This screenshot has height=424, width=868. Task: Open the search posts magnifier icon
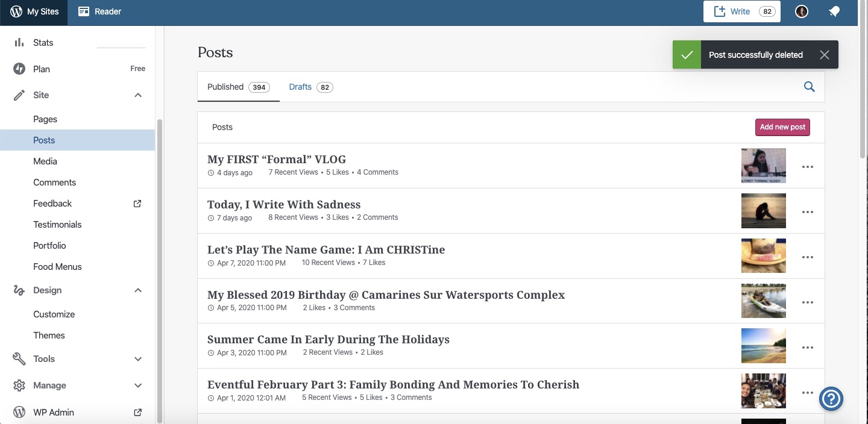point(809,87)
